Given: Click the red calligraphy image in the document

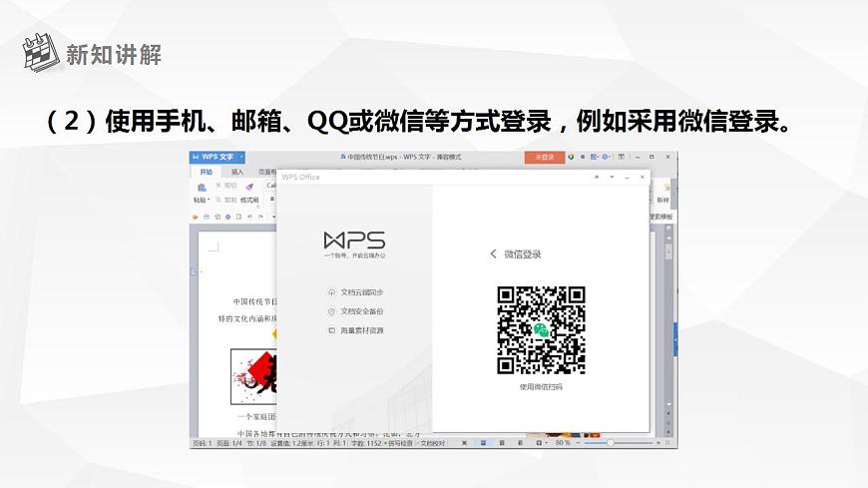Looking at the screenshot, I should click(x=253, y=376).
